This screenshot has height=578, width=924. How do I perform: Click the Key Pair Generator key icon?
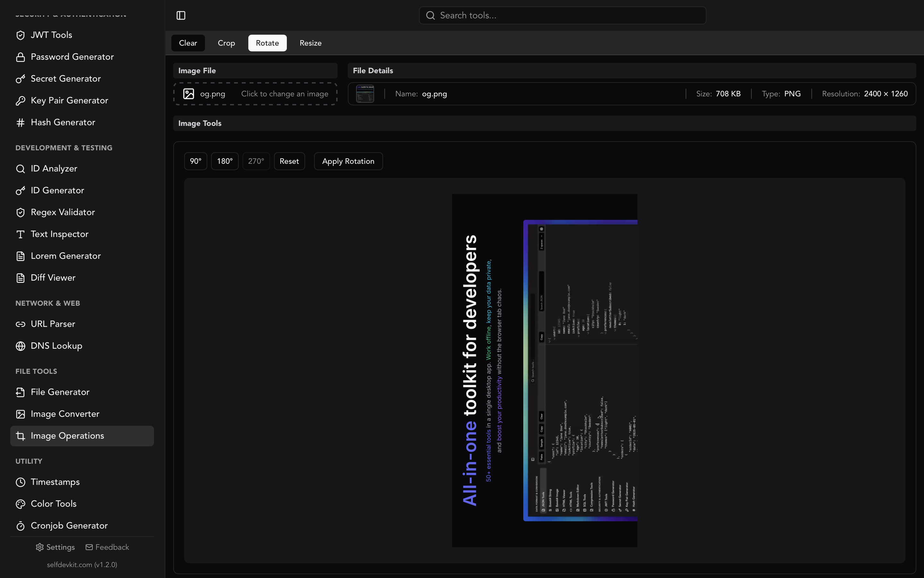tap(21, 101)
